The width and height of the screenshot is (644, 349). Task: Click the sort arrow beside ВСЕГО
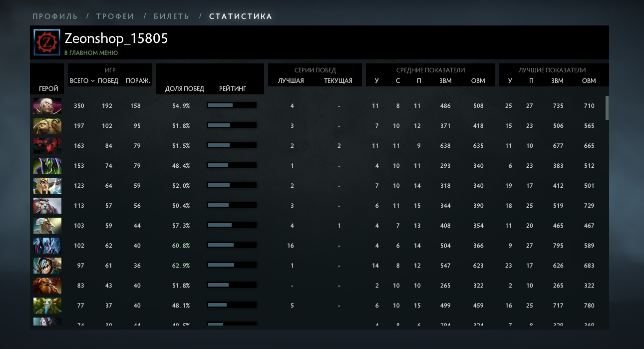point(93,81)
